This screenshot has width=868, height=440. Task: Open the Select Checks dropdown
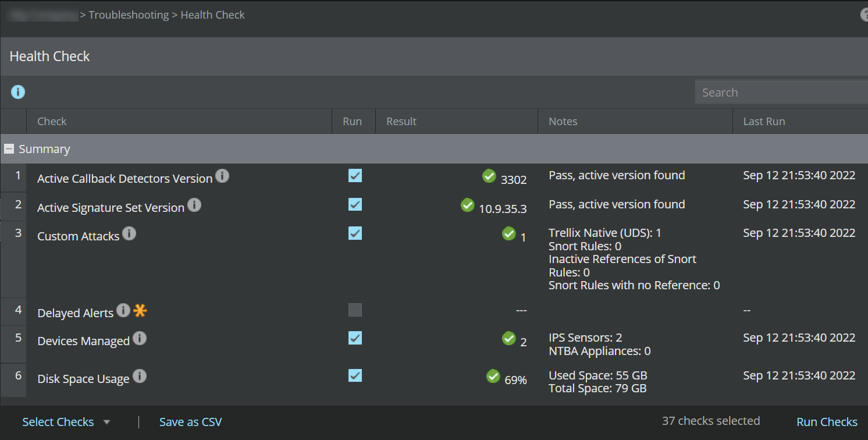coord(66,422)
